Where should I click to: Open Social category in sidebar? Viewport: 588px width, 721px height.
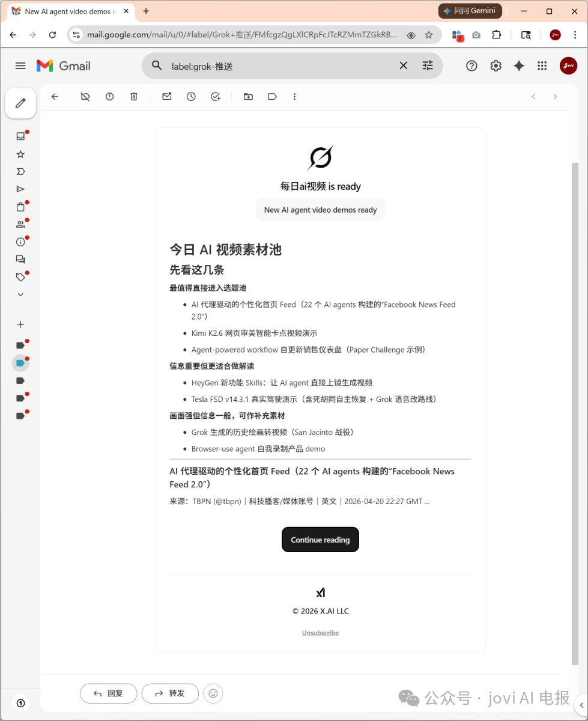point(20,225)
